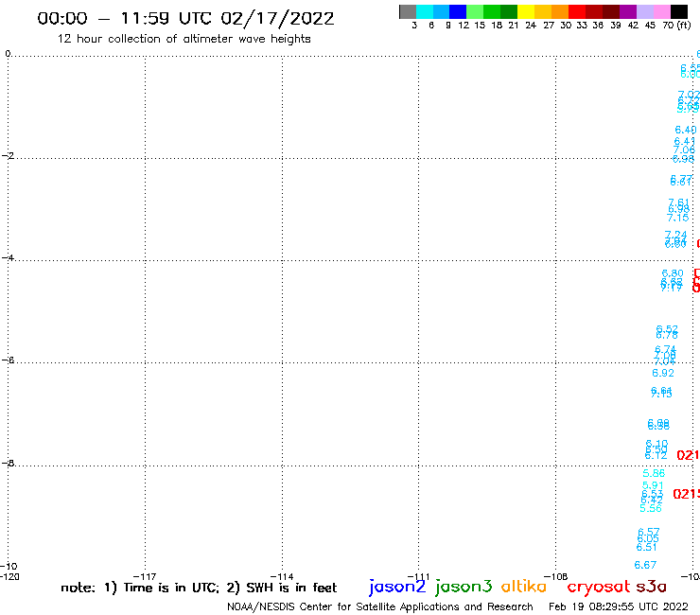This screenshot has height=615, width=700.
Task: Click the -2 latitude axis label
Action: (x=8, y=156)
